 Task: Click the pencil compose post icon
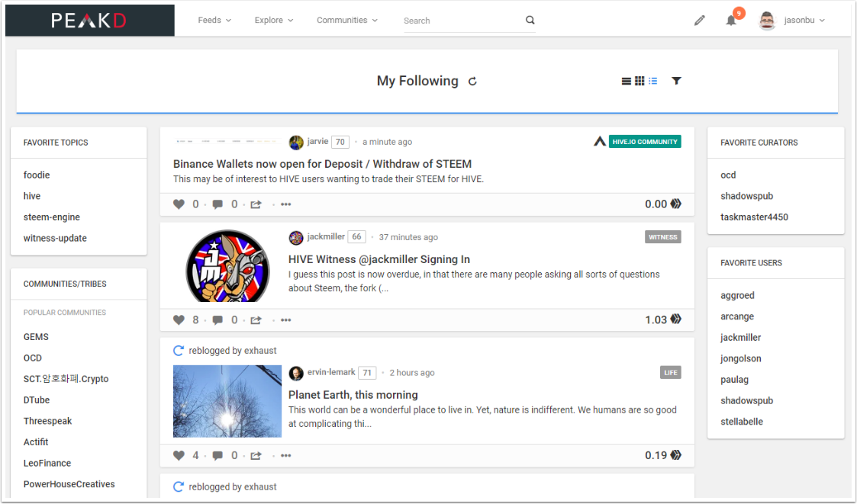700,21
